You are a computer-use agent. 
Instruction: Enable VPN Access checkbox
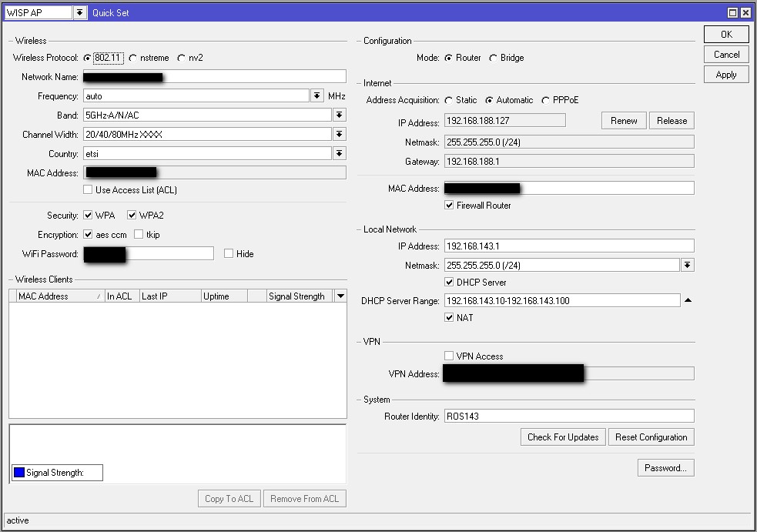coord(449,356)
